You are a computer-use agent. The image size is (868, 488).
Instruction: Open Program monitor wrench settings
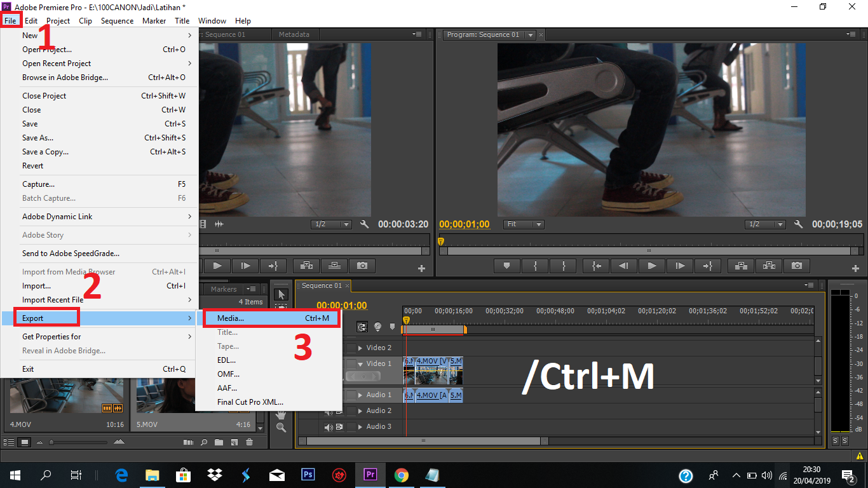(x=799, y=224)
